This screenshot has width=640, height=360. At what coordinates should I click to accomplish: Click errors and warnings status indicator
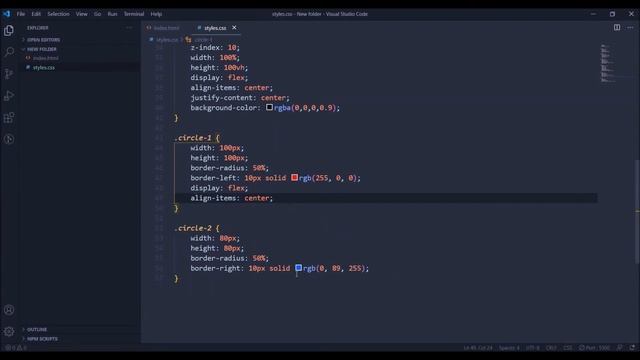(16, 348)
